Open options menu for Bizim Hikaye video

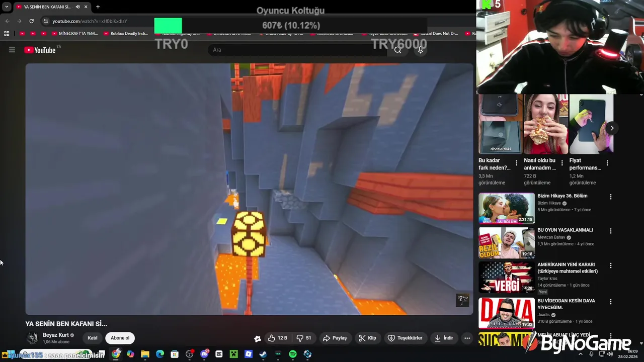[611, 197]
